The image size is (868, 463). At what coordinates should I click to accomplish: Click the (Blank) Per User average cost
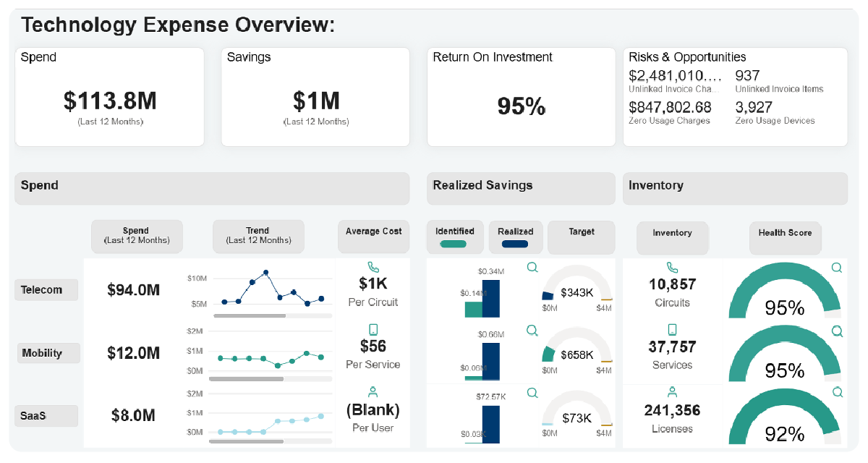tap(373, 409)
